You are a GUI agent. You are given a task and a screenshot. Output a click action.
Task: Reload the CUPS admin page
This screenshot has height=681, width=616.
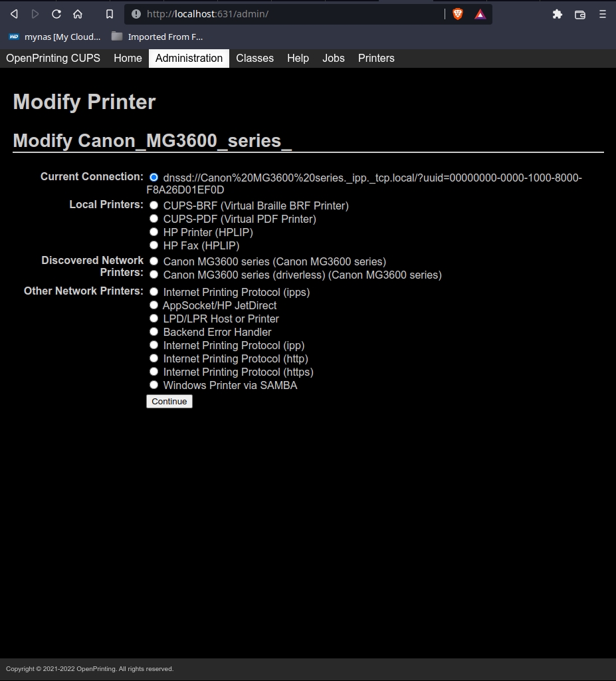[56, 14]
